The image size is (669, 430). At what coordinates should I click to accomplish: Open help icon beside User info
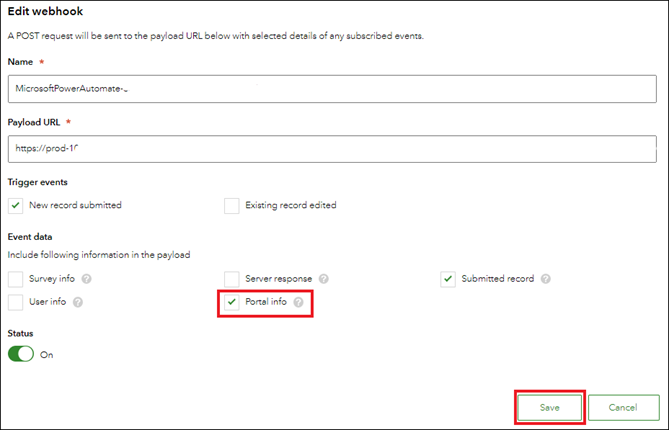(78, 302)
